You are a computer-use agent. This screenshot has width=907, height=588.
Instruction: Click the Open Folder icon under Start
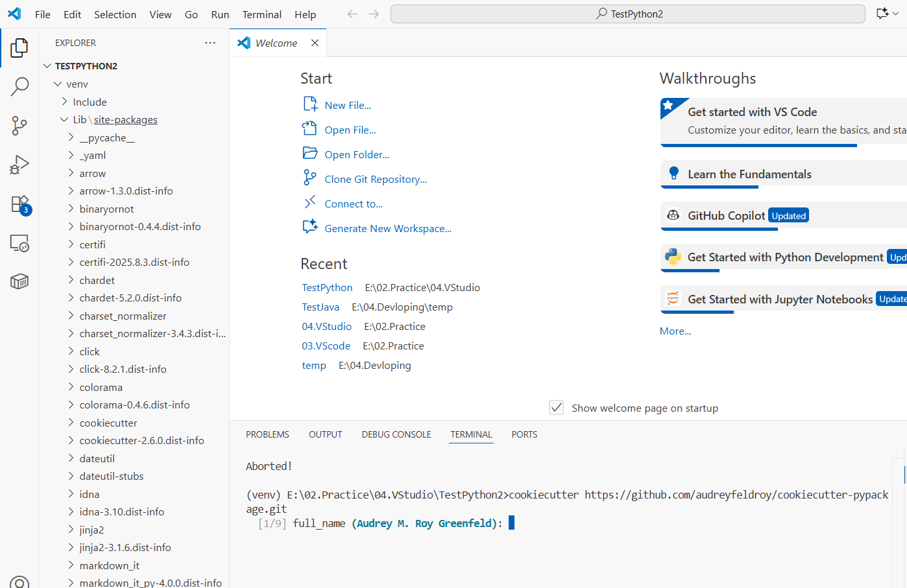310,153
